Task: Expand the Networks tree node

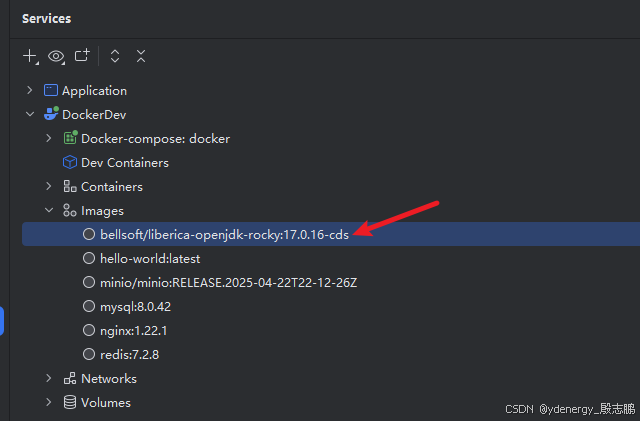Action: point(49,378)
